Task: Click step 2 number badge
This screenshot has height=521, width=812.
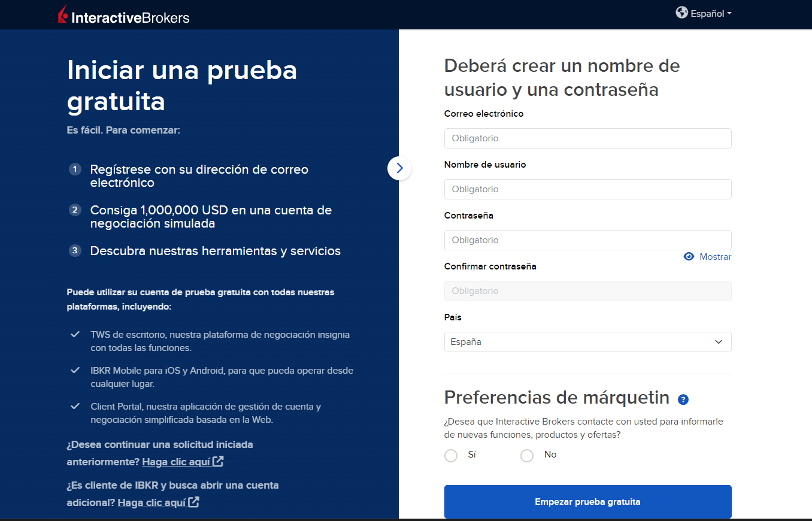Action: coord(75,210)
